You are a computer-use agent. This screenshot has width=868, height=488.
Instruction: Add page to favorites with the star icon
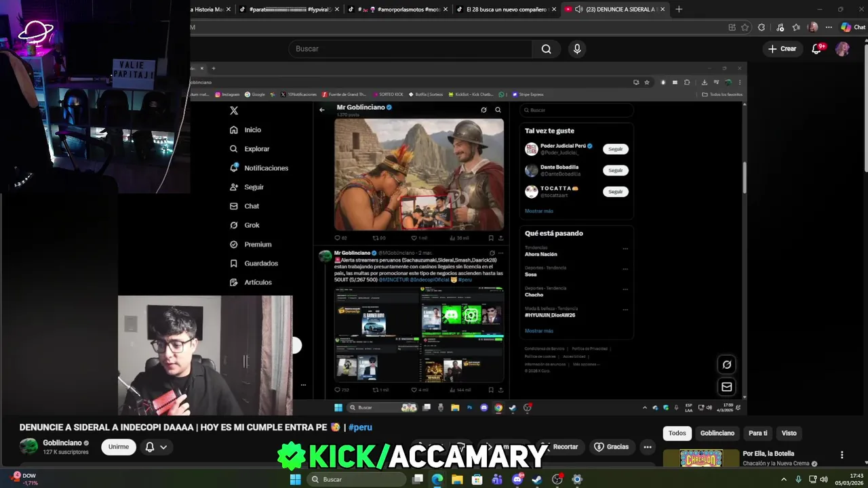tap(745, 27)
